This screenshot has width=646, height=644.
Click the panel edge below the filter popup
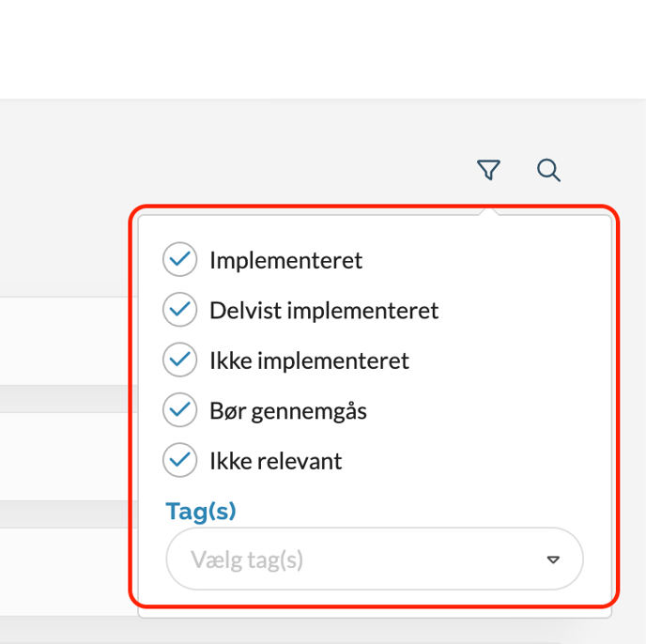[376, 614]
